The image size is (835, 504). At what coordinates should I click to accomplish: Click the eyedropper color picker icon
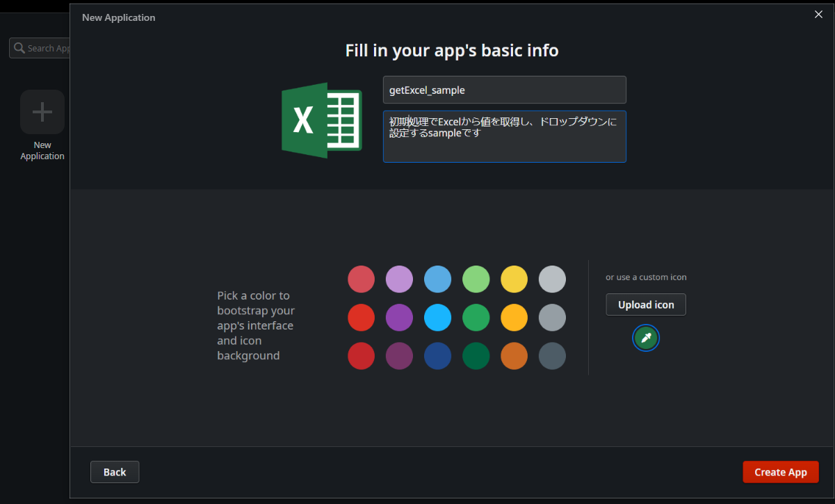pos(646,338)
